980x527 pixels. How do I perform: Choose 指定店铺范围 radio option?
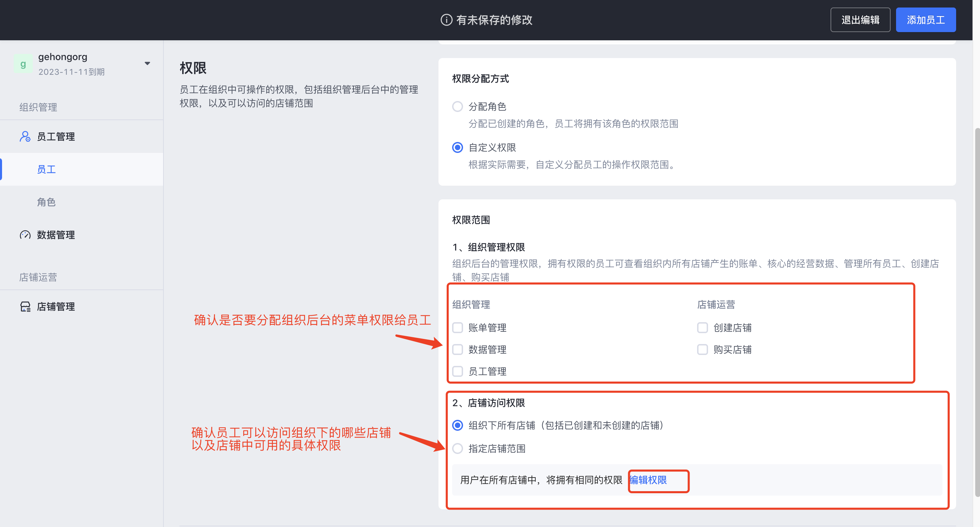coord(457,448)
